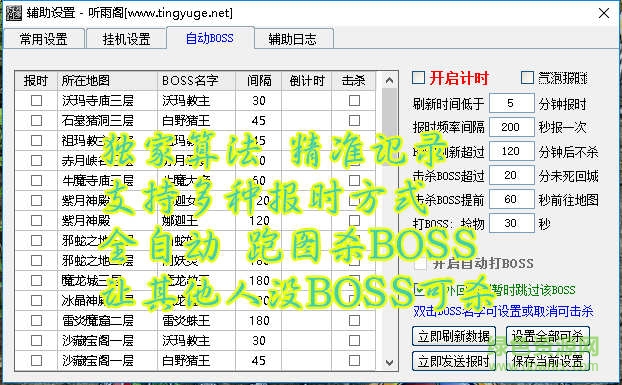Focus the 击杀BOSS超过 field showing 20

(x=511, y=175)
